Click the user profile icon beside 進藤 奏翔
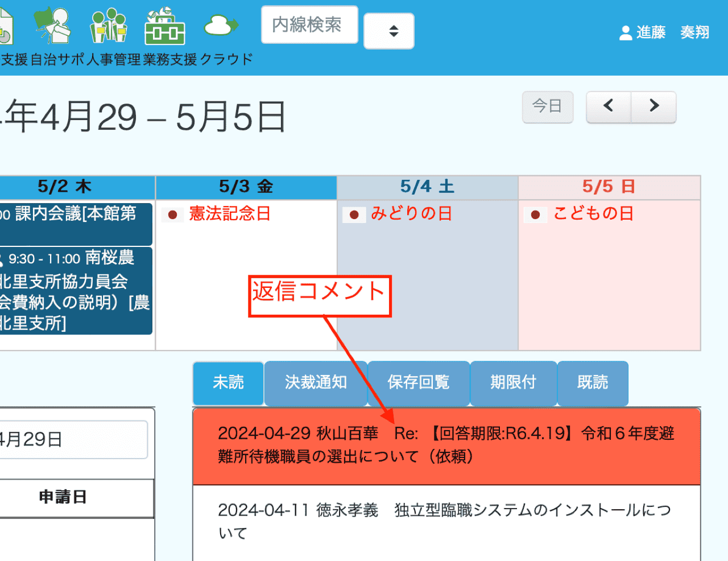This screenshot has width=728, height=561. pos(626,33)
